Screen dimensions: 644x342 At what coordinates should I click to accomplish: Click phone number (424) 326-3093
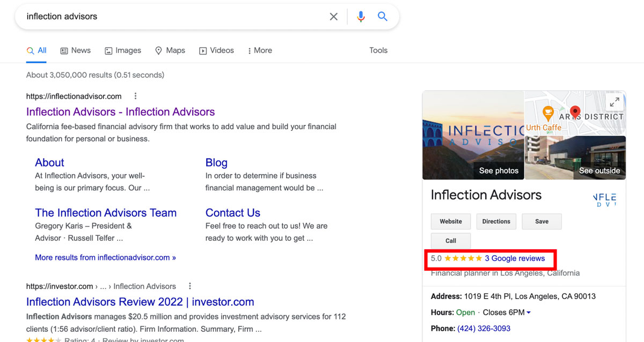[x=484, y=328]
